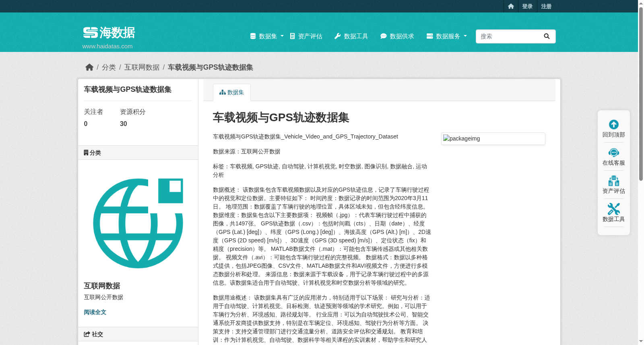Viewport: 644px width, 345px height.
Task: Click floating panel 资产评估 icon
Action: (x=614, y=181)
